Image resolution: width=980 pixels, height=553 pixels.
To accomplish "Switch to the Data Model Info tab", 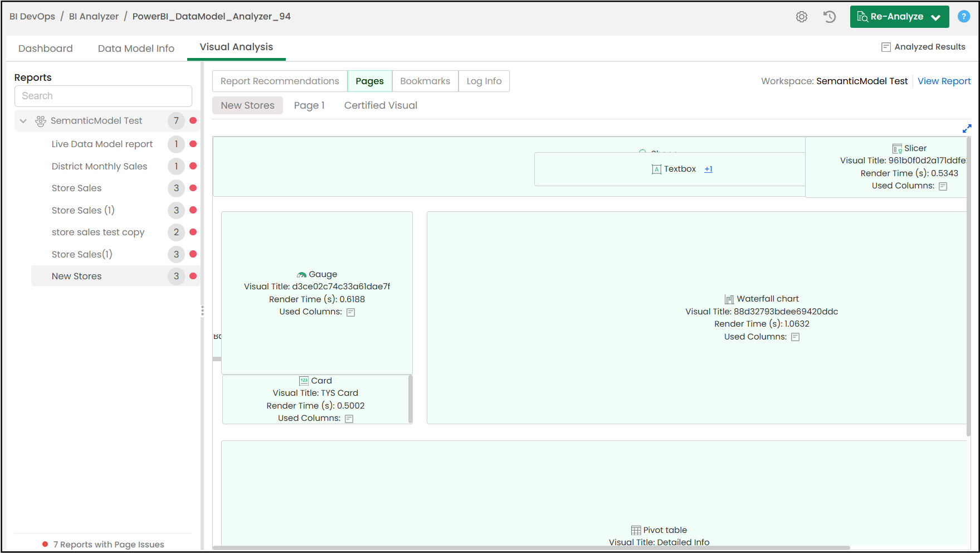I will pyautogui.click(x=136, y=48).
